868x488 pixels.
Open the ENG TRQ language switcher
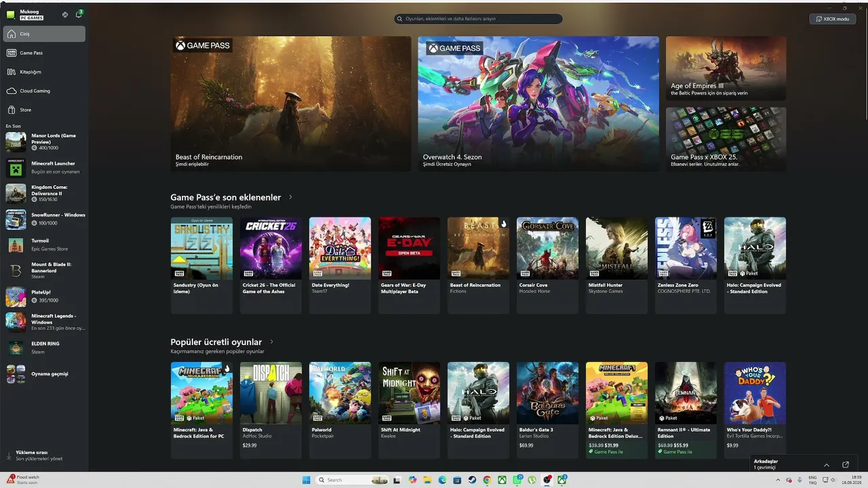coord(812,480)
